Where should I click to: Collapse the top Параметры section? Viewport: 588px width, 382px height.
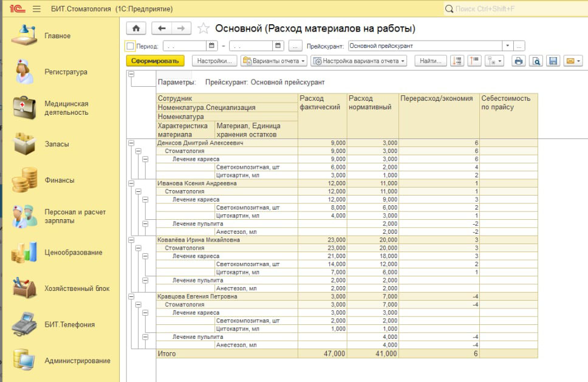(x=131, y=74)
